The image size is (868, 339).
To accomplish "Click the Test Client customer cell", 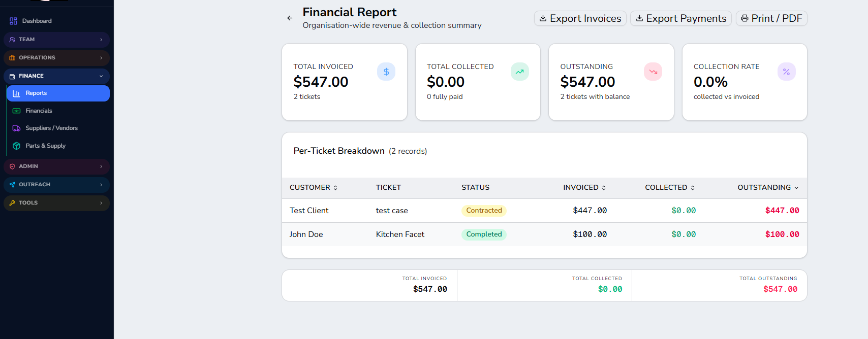I will pyautogui.click(x=309, y=211).
